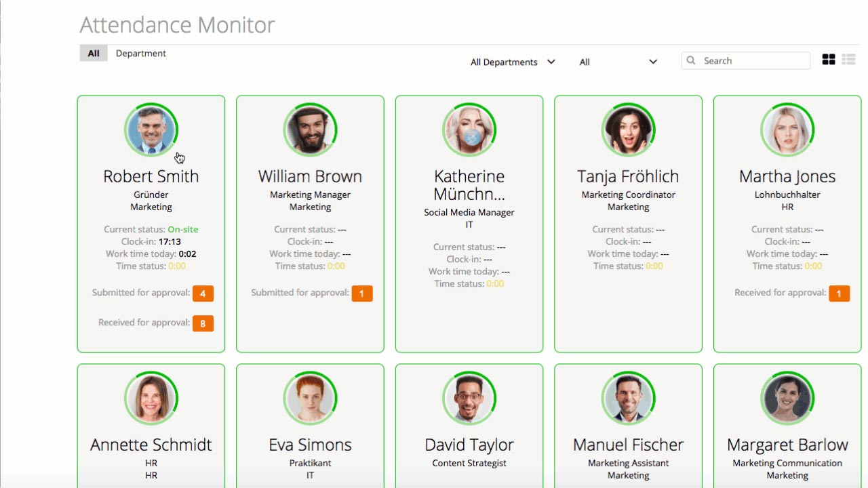
Task: Click the search magnifier icon
Action: [691, 60]
